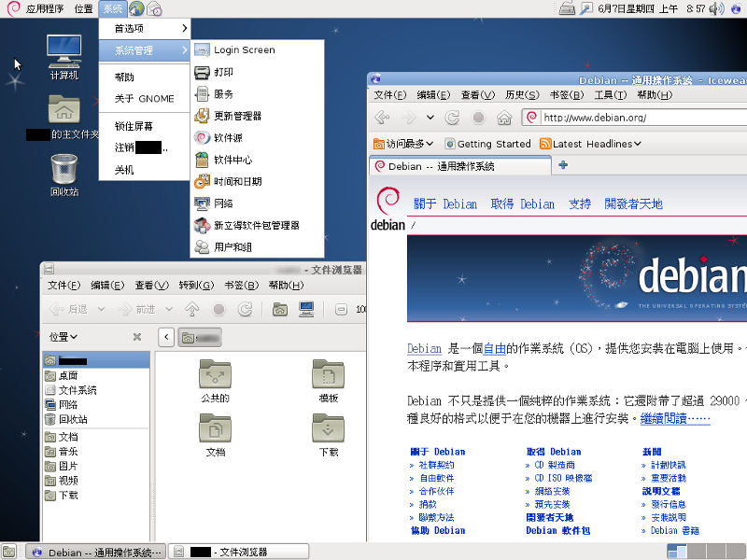Image resolution: width=747 pixels, height=560 pixels.
Task: Open Login Screen in system administration menu
Action: [x=257, y=50]
